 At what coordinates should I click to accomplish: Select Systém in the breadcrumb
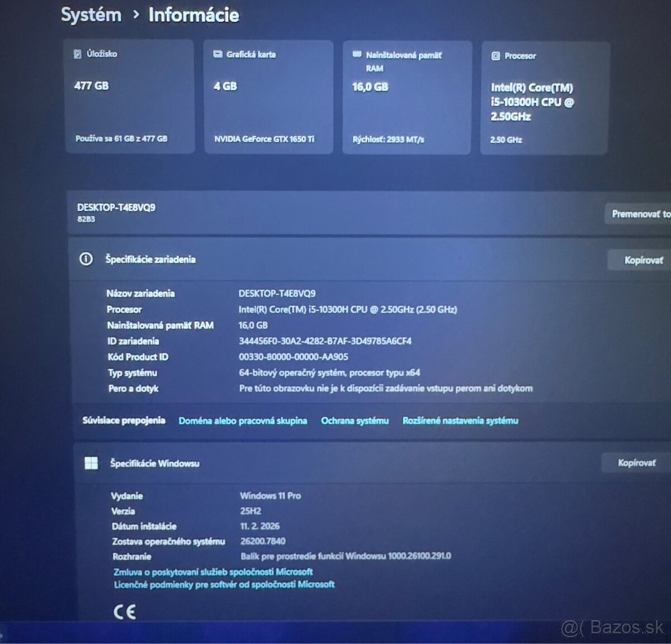click(x=92, y=15)
